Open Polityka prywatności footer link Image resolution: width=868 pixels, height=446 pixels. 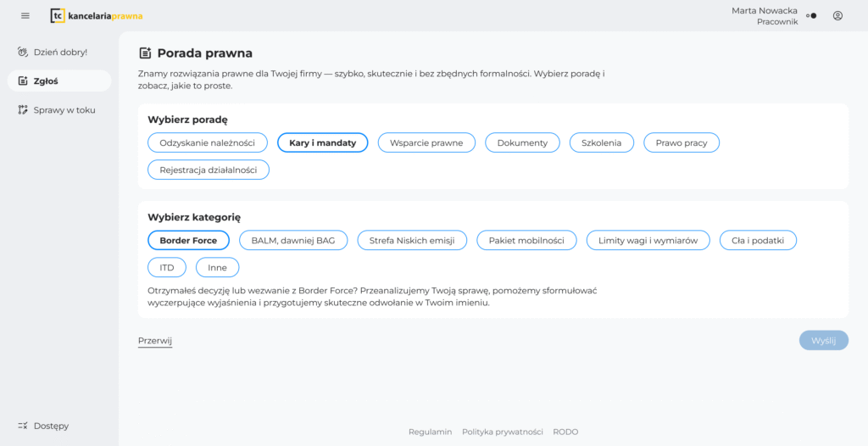[x=502, y=432]
